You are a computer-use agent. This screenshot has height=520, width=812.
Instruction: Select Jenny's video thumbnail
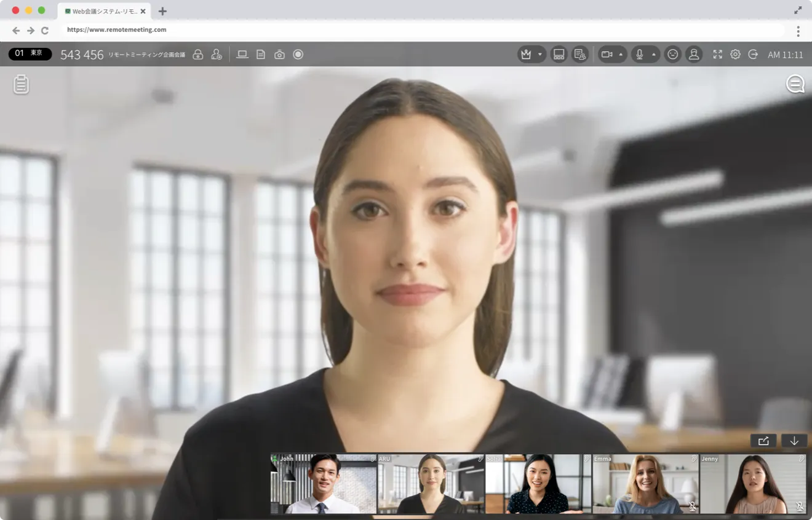(x=753, y=484)
